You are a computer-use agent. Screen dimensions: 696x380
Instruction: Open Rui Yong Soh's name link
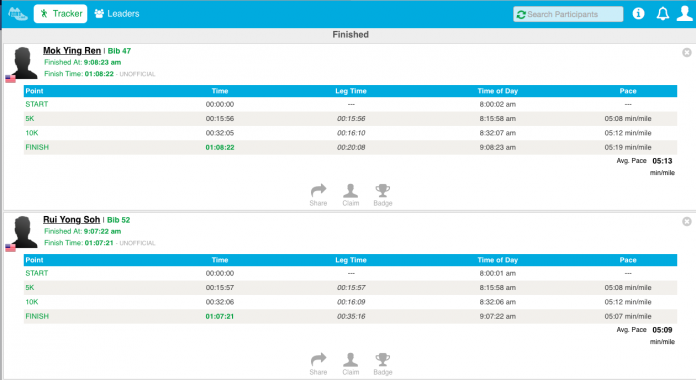click(x=71, y=220)
